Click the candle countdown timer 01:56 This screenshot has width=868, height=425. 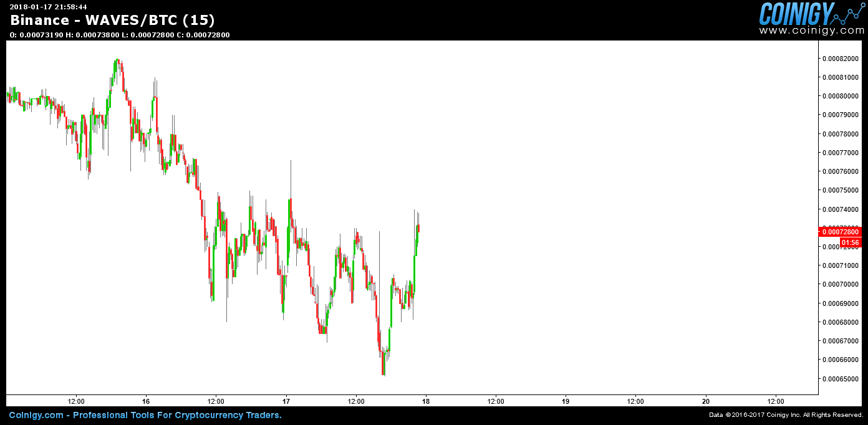[x=852, y=243]
